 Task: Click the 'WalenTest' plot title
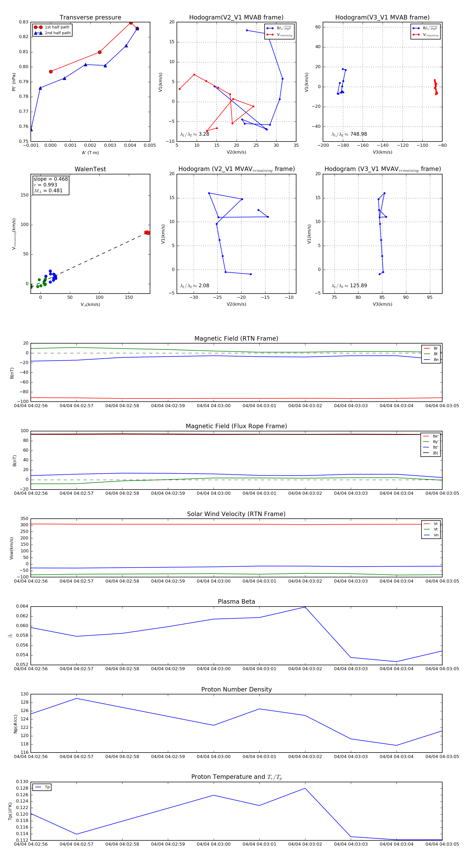point(90,169)
